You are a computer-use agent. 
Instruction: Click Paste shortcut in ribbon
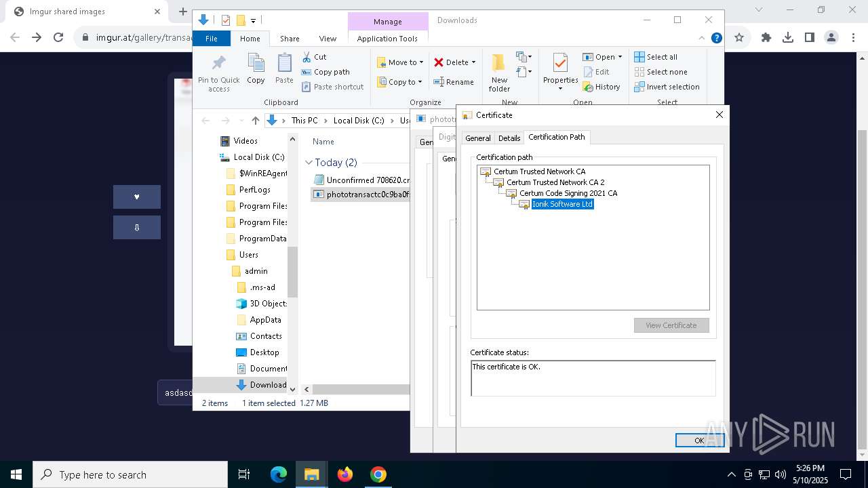333,87
